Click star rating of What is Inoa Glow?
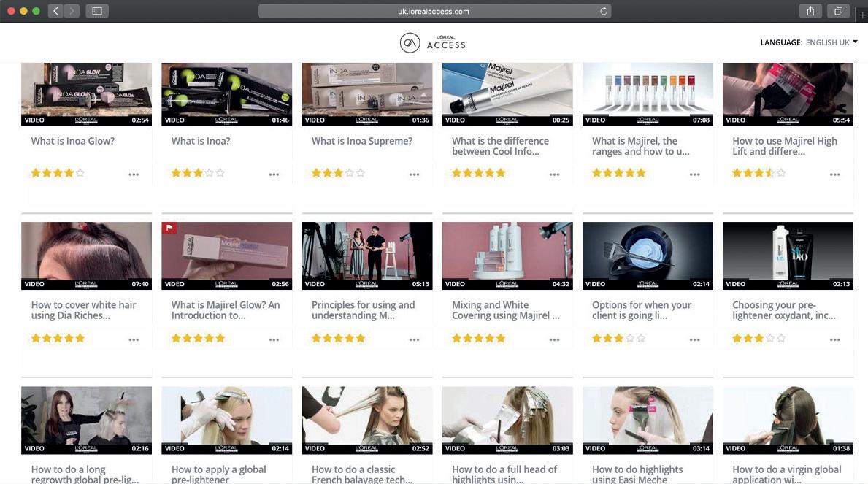 [x=58, y=173]
